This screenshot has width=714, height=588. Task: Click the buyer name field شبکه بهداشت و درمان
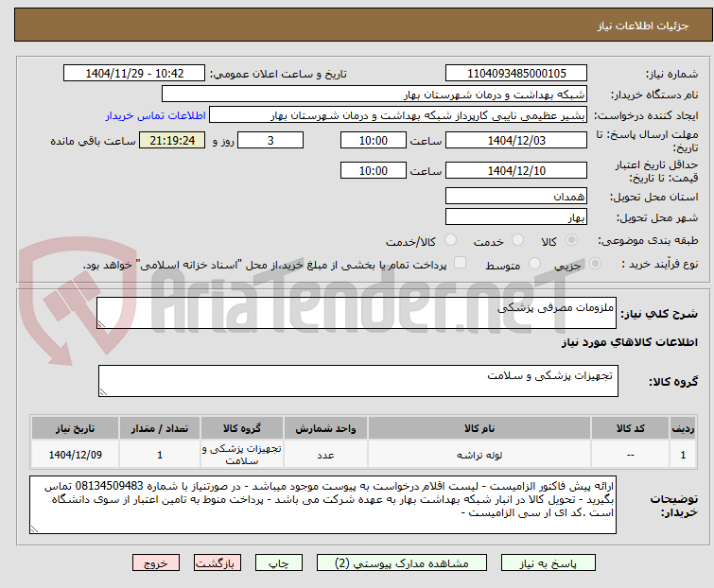click(374, 95)
